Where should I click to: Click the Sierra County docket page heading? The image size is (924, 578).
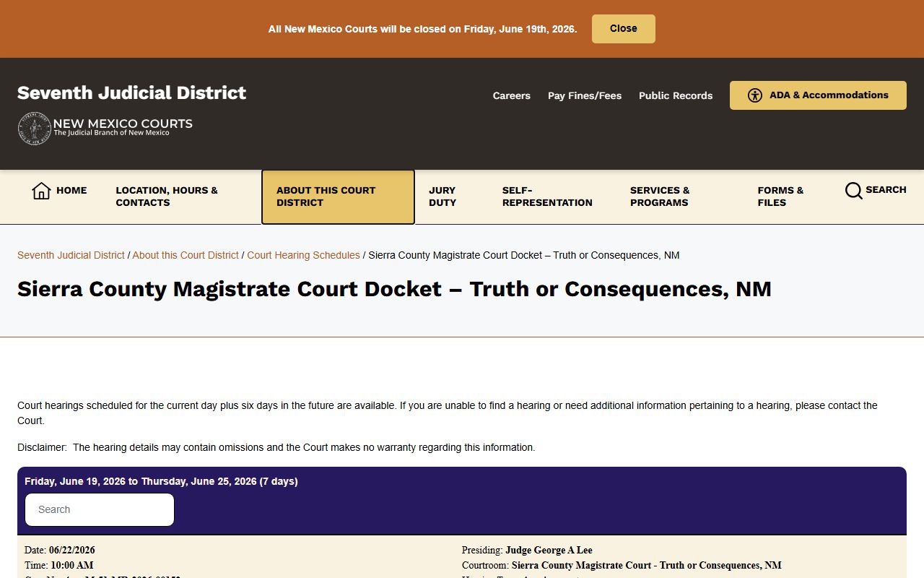pyautogui.click(x=394, y=289)
